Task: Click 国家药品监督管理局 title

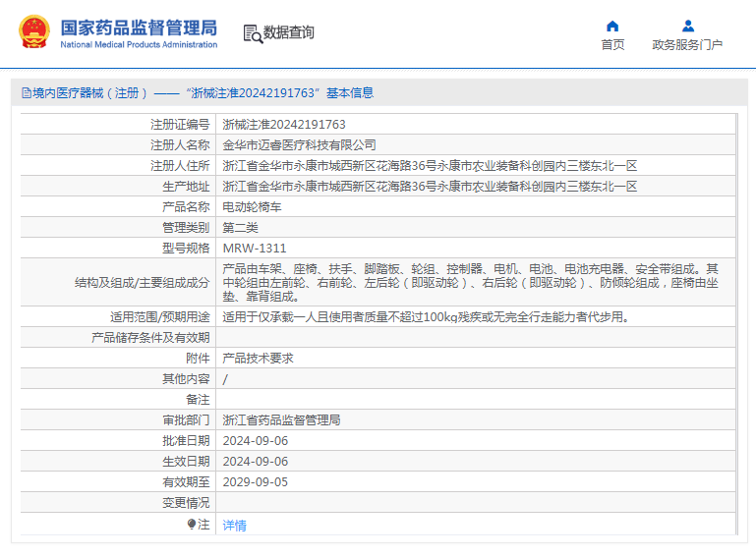Action: tap(139, 28)
